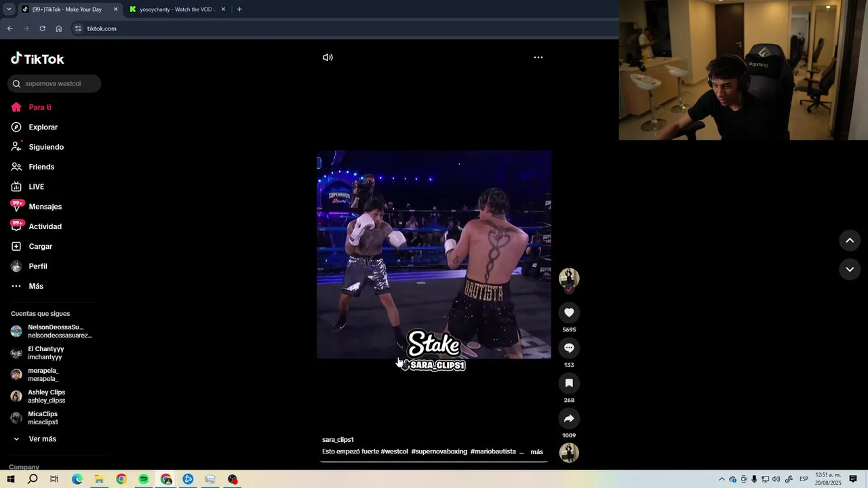Open the volume control in system tray
The width and height of the screenshot is (868, 488).
tap(776, 479)
